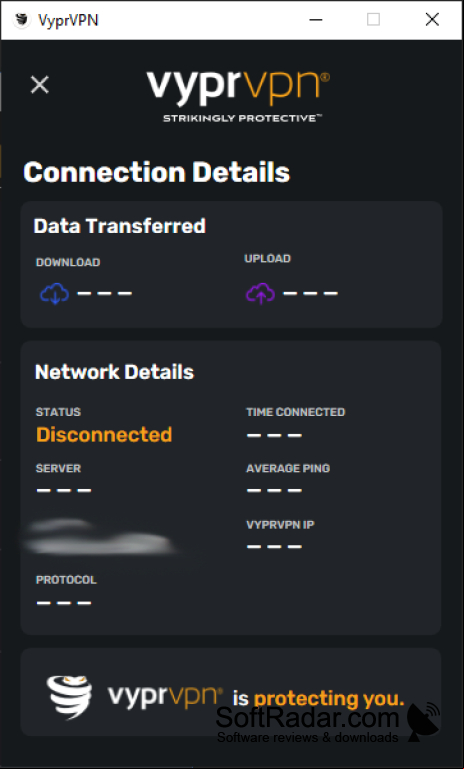Viewport: 464px width, 769px height.
Task: Select the TIME CONNECTED label
Action: (295, 412)
